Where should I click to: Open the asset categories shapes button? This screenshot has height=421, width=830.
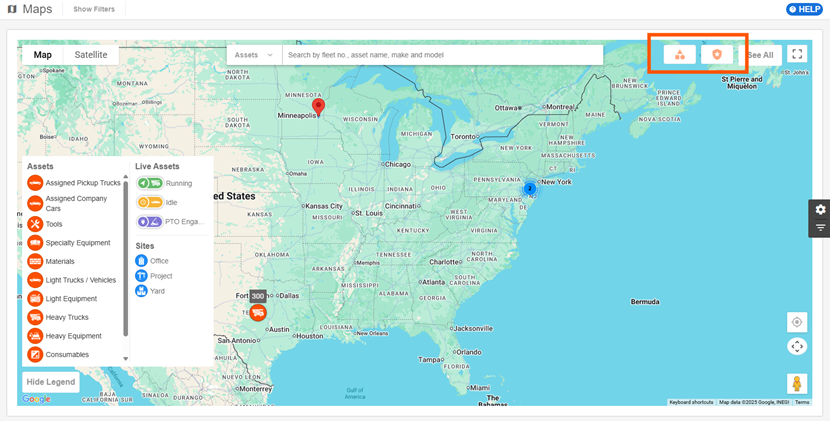[x=680, y=55]
